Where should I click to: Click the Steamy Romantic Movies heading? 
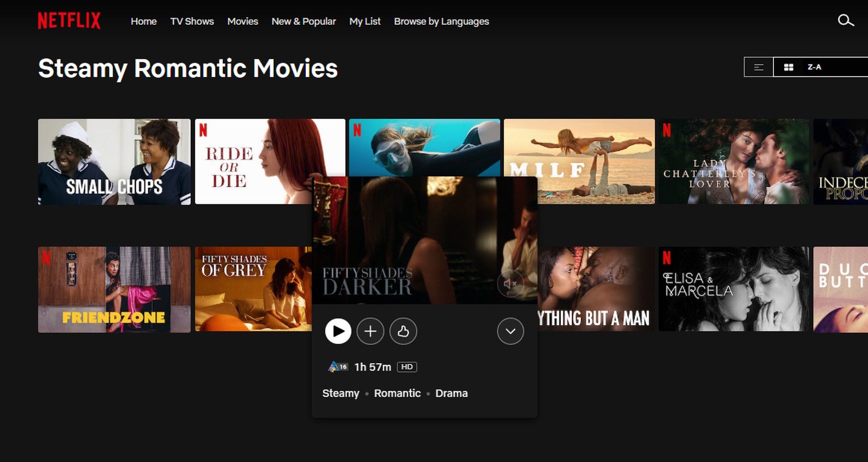(188, 69)
